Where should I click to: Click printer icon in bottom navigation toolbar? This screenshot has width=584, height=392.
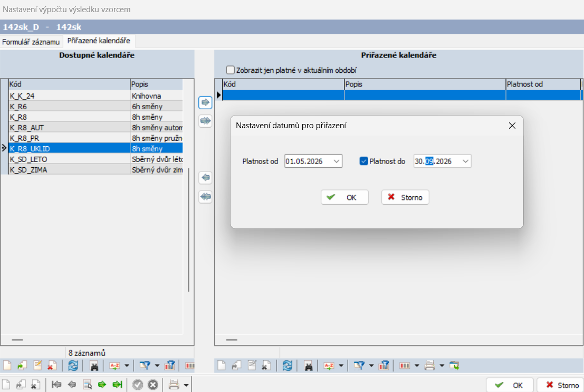174,384
